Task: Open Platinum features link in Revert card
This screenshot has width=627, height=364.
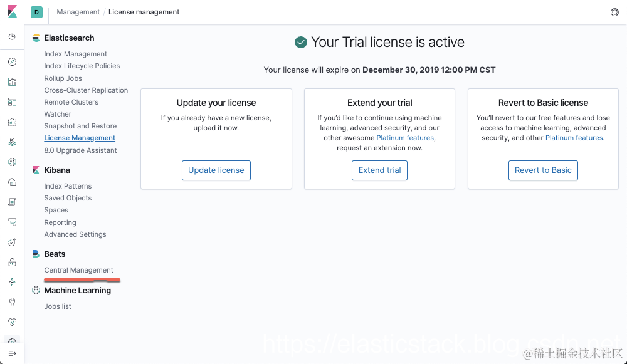Action: coord(574,138)
